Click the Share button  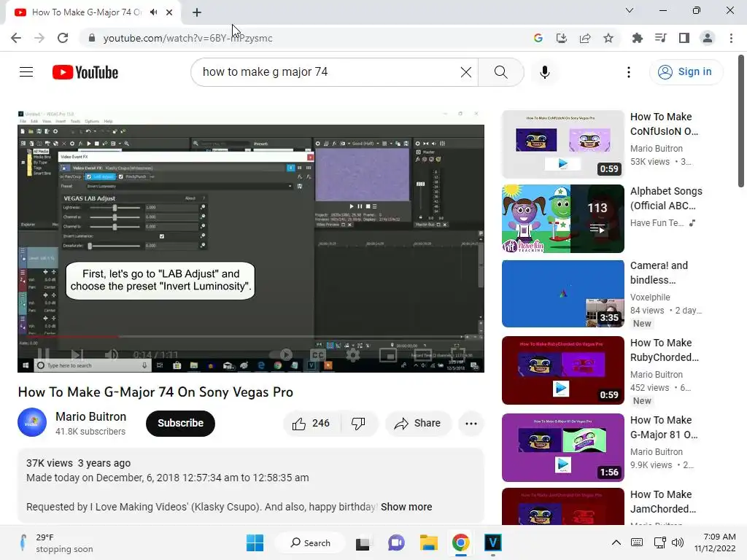(x=418, y=424)
